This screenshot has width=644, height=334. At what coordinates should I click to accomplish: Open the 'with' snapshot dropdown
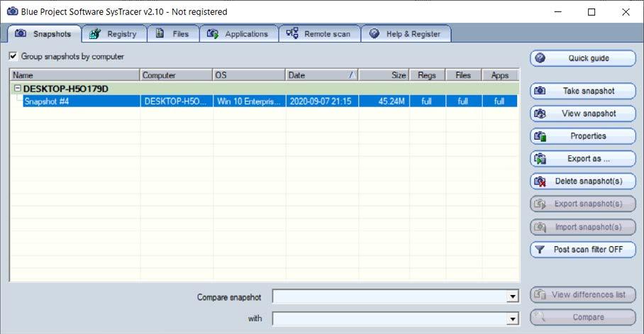pyautogui.click(x=512, y=318)
